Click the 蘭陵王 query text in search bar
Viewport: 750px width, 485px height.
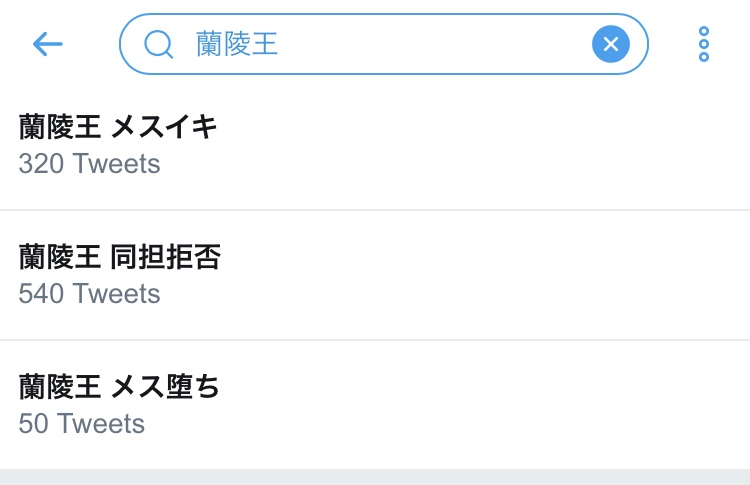(236, 44)
